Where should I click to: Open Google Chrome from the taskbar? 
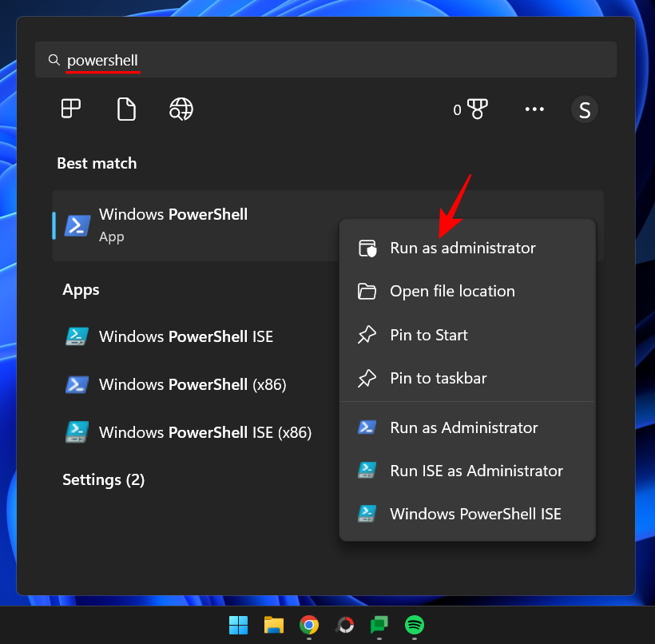pyautogui.click(x=309, y=626)
